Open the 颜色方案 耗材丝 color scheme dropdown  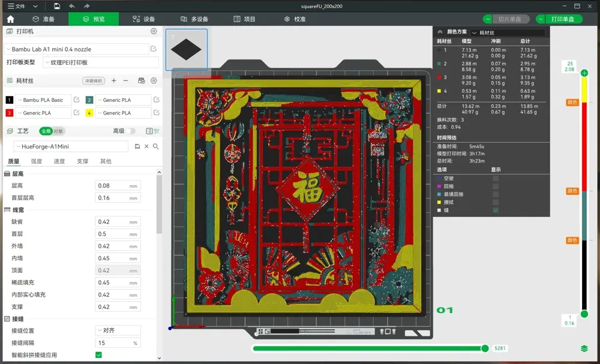[x=508, y=32]
